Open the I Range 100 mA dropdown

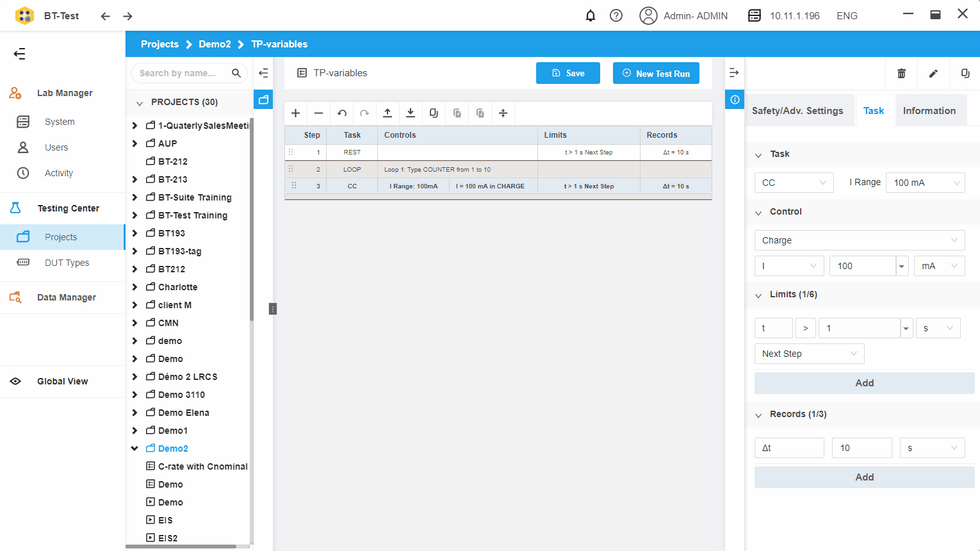[x=925, y=183]
